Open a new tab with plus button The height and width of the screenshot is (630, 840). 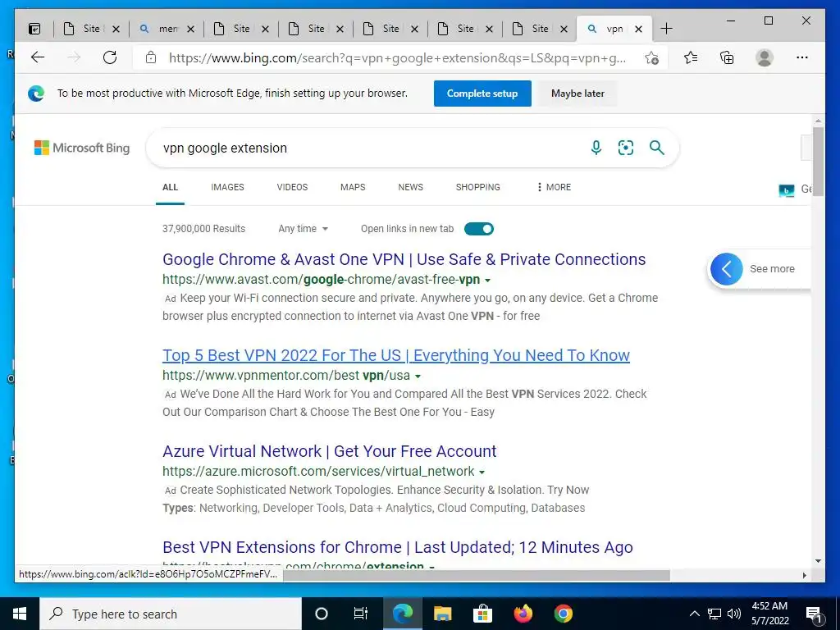point(666,29)
